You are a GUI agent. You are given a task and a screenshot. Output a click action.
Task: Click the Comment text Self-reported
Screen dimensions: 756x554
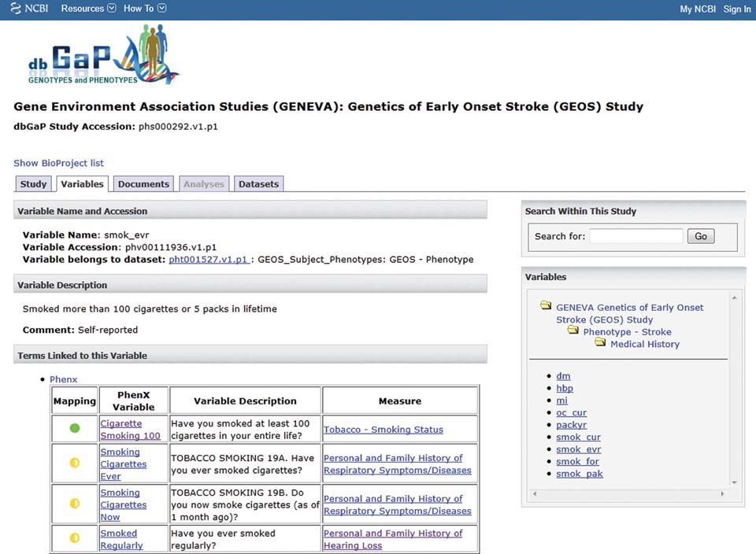[108, 330]
